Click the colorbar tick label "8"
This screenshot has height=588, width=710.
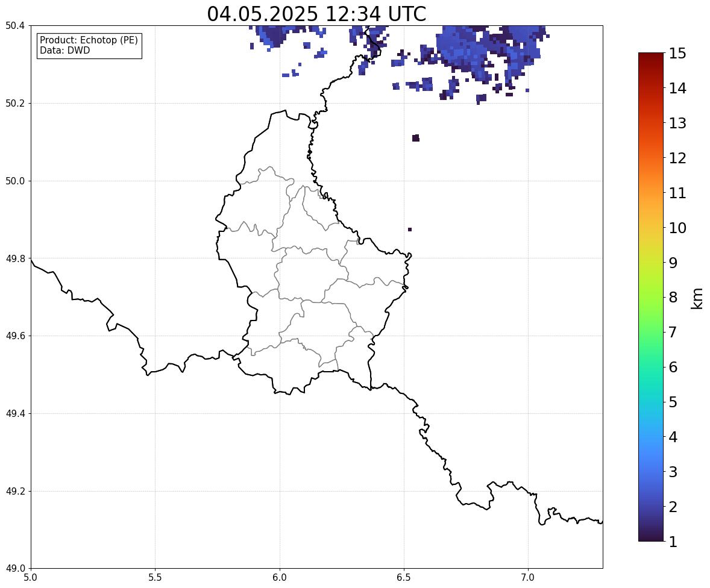tap(673, 298)
